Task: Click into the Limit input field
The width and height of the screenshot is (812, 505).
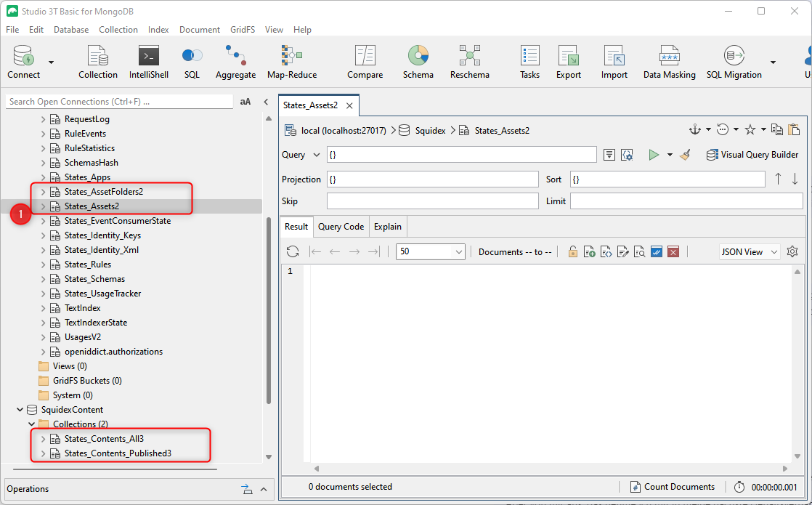Action: (686, 201)
